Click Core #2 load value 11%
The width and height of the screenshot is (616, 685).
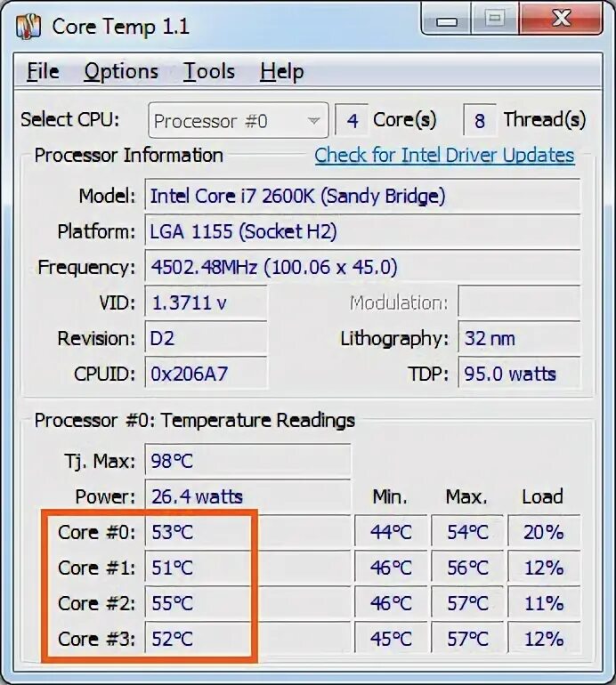544,603
